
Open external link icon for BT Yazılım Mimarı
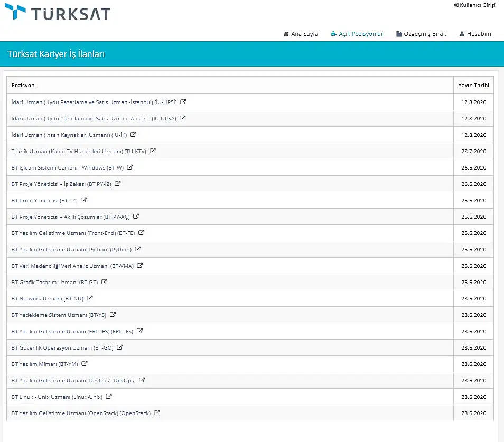click(x=84, y=364)
